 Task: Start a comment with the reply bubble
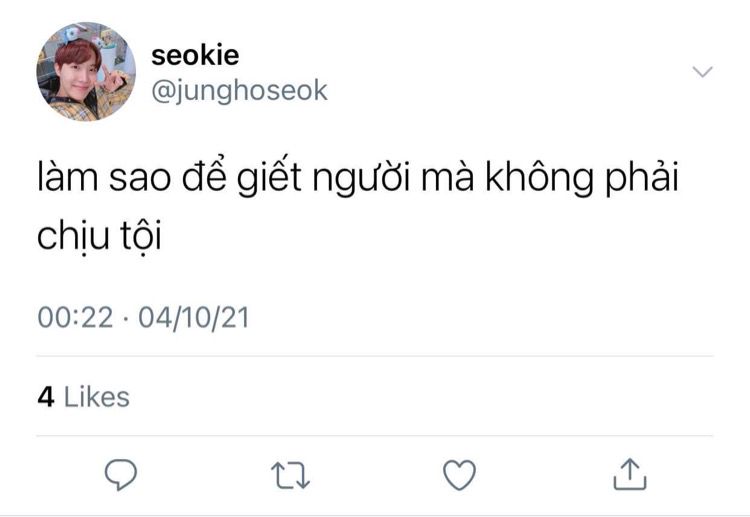pos(121,474)
